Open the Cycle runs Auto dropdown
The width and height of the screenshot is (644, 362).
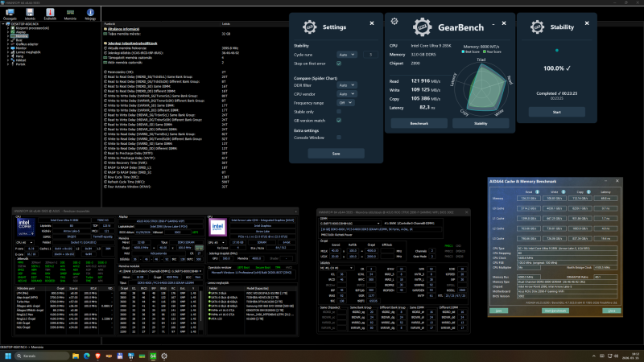pos(347,55)
